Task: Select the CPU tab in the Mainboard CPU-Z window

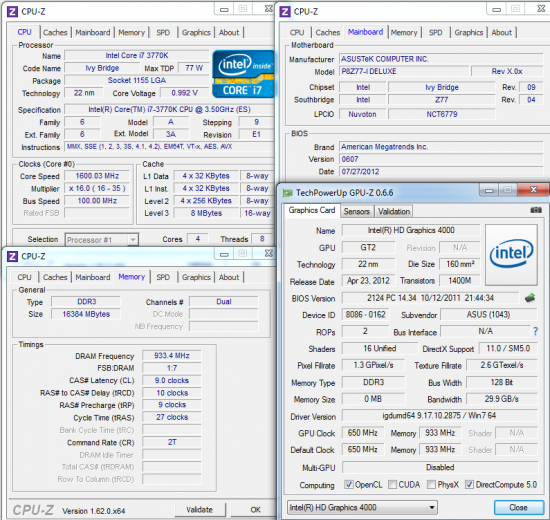Action: [x=297, y=33]
